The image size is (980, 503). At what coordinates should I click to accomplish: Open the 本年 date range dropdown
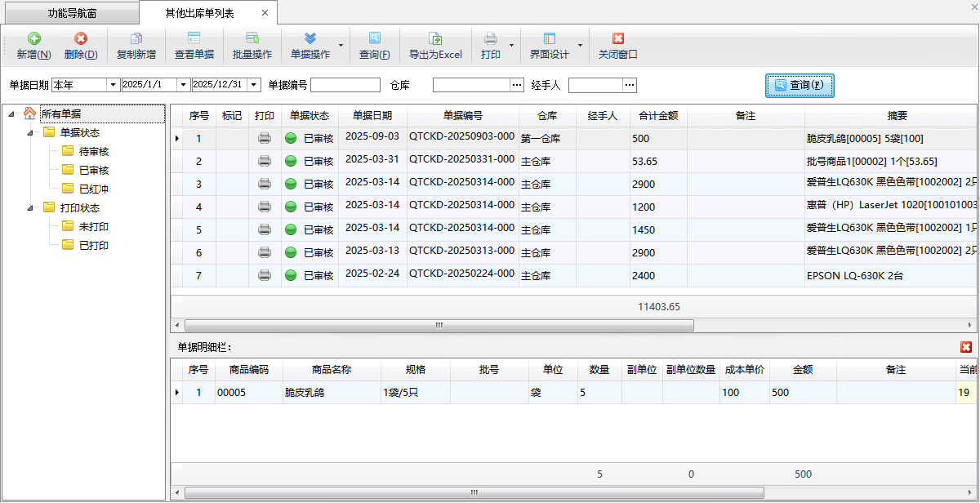[x=113, y=85]
